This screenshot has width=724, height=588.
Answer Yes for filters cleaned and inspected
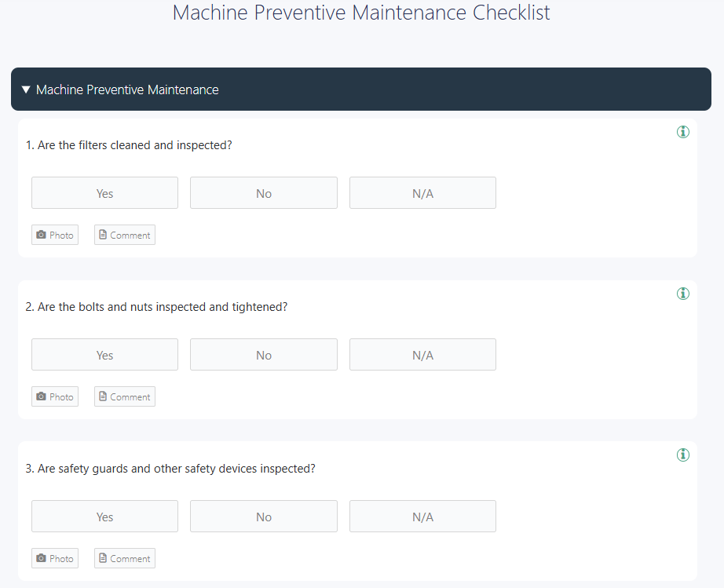click(104, 193)
